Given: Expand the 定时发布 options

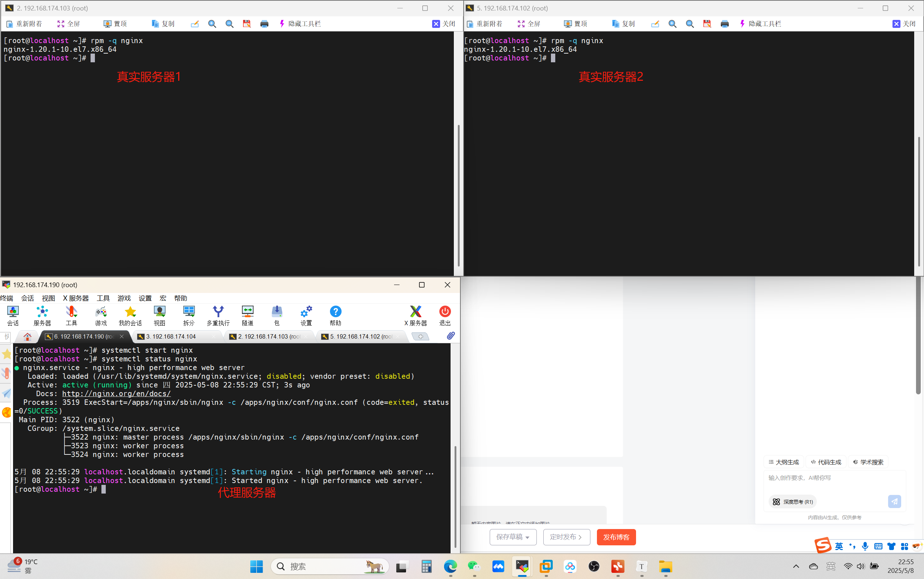Looking at the screenshot, I should (566, 537).
